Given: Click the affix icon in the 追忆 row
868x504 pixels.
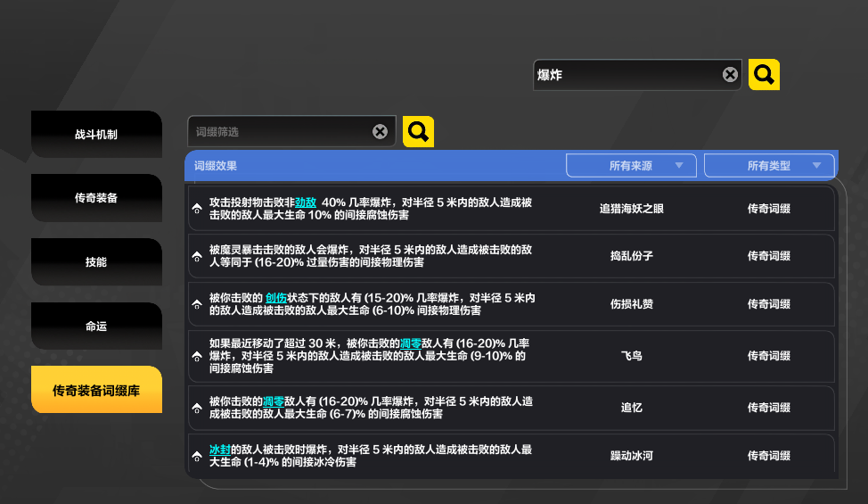Looking at the screenshot, I should [197, 408].
